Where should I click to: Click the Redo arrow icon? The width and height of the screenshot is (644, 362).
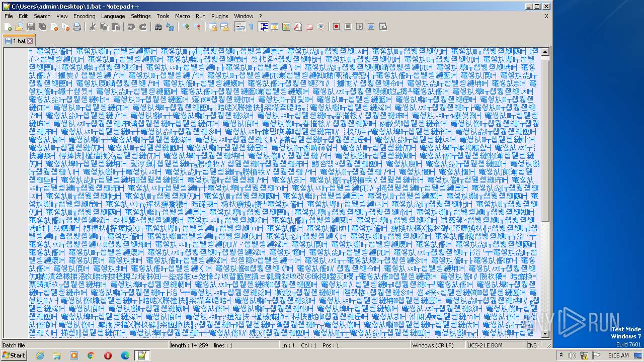point(143,27)
